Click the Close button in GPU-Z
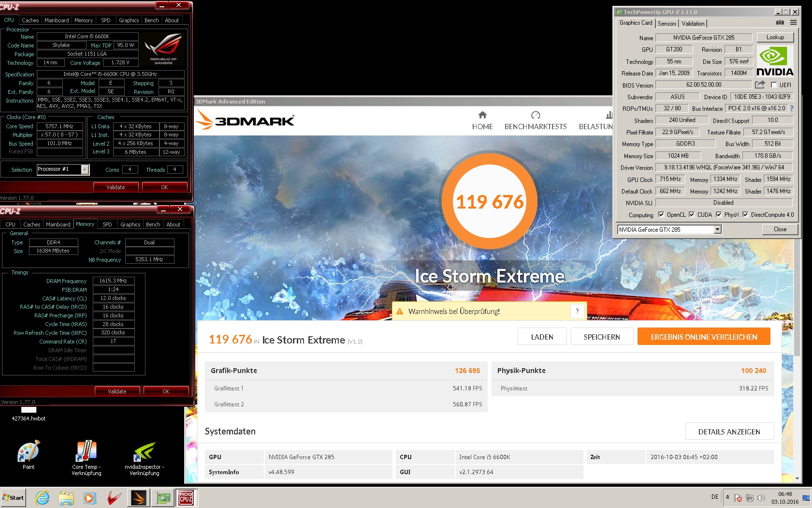Image resolution: width=812 pixels, height=508 pixels. point(780,229)
